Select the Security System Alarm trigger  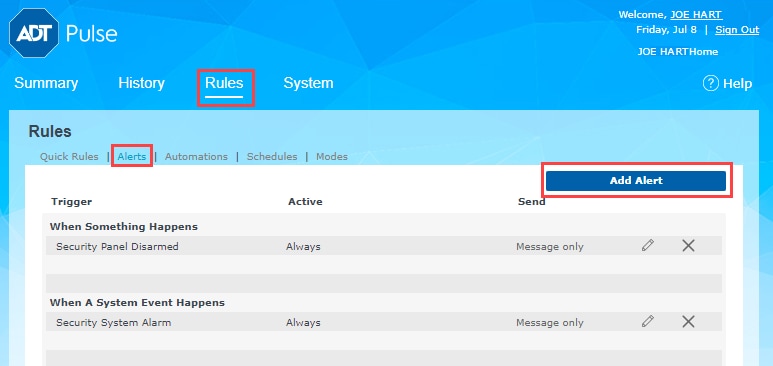113,323
